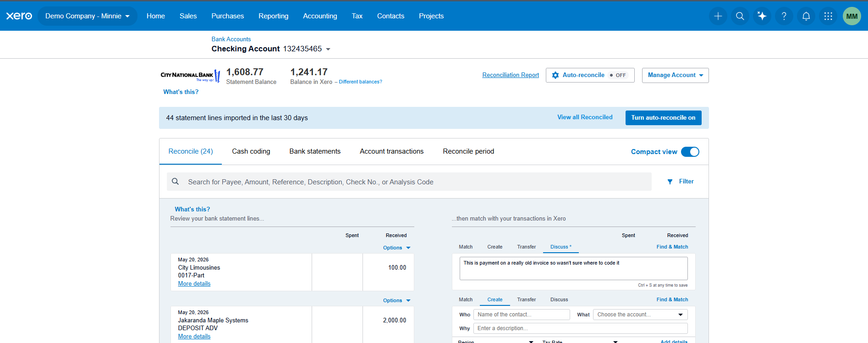
Task: Open the Accounting menu
Action: [x=320, y=16]
